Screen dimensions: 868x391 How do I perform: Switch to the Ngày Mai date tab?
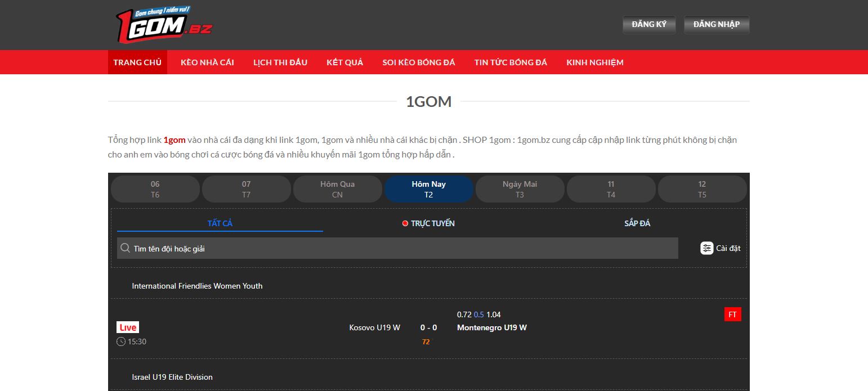[520, 189]
